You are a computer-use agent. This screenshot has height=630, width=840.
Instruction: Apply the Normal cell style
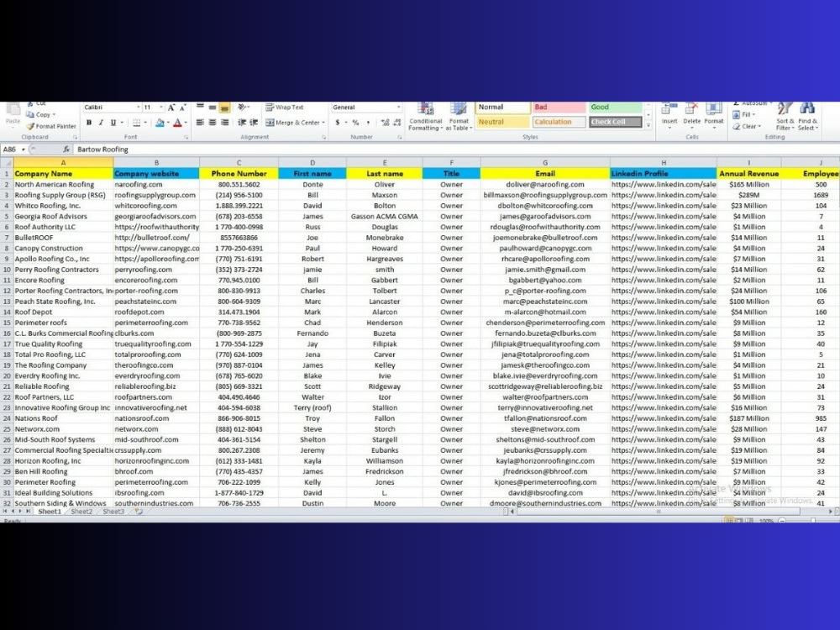click(502, 108)
